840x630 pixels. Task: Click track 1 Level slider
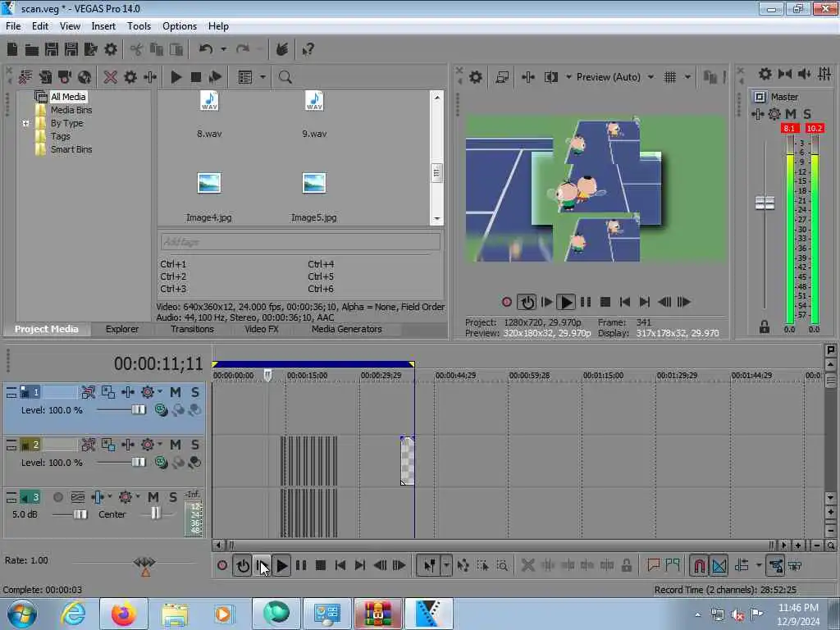(138, 410)
